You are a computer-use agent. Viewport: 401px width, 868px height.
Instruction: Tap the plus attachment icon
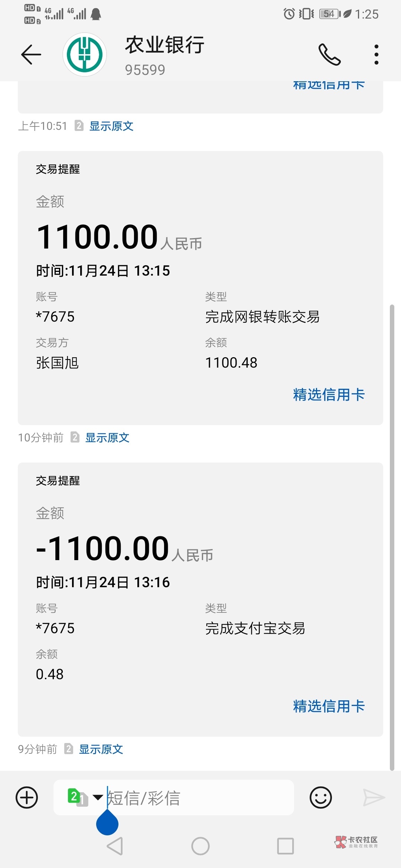[x=27, y=797]
